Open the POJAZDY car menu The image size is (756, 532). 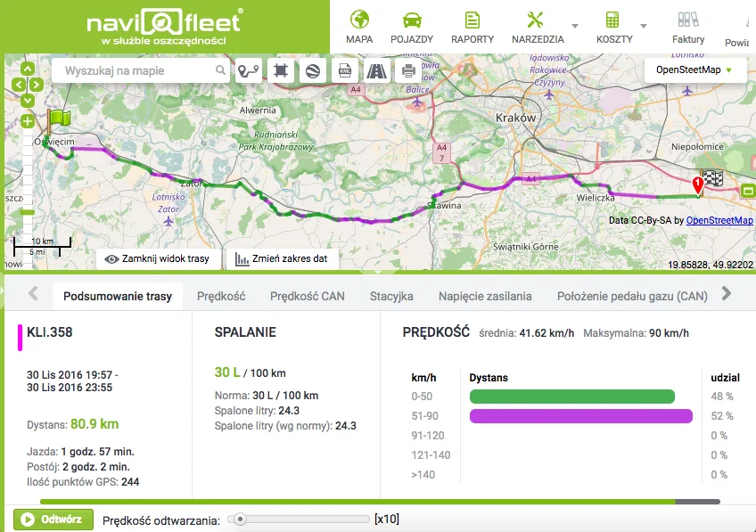point(412,28)
